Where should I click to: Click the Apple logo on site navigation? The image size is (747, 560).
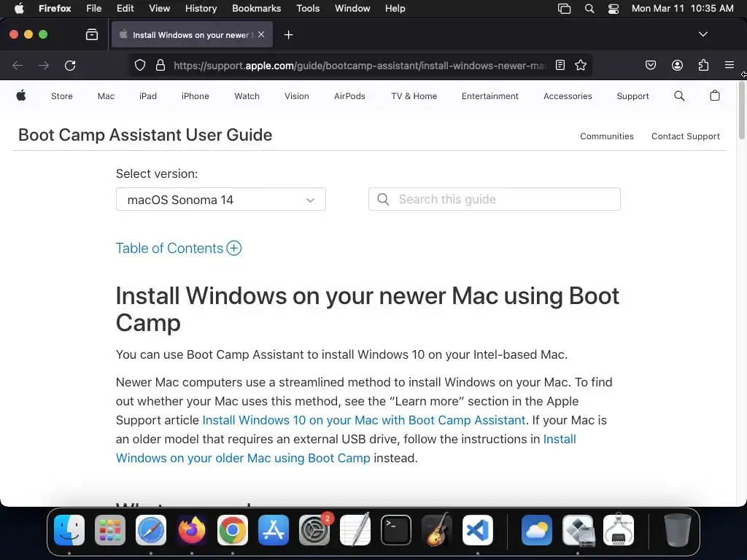pyautogui.click(x=21, y=96)
